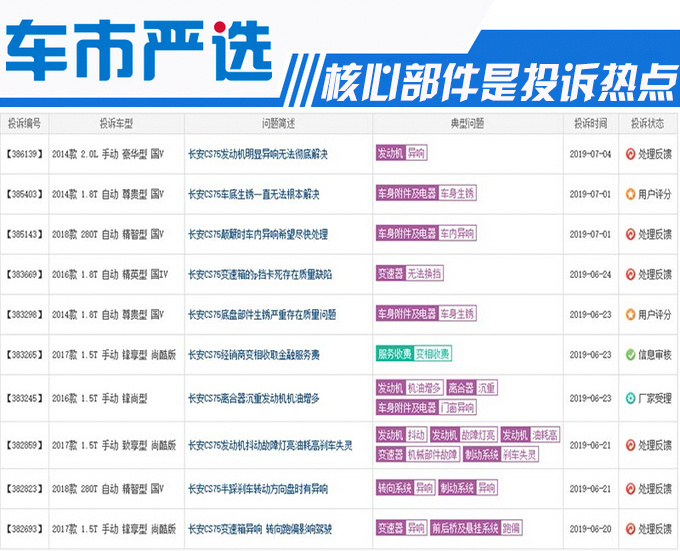
Task: Click status icon for complaint 385143
Action: point(631,235)
